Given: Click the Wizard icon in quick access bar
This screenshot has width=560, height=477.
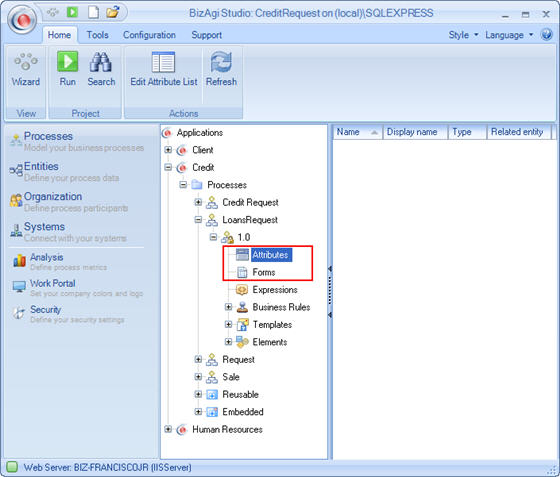Looking at the screenshot, I should 53,13.
